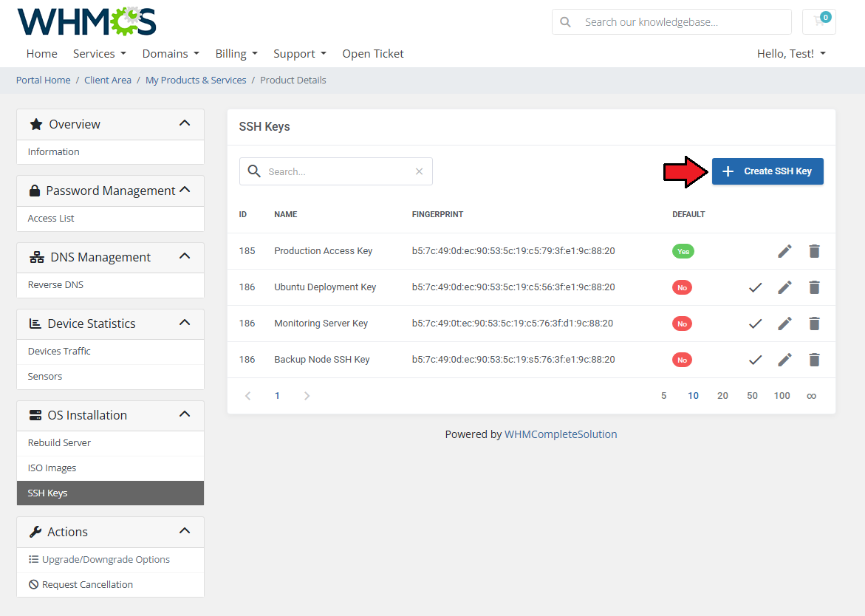Set Backup Node SSH Key as default
Screen dimensions: 865x616
pos(755,360)
